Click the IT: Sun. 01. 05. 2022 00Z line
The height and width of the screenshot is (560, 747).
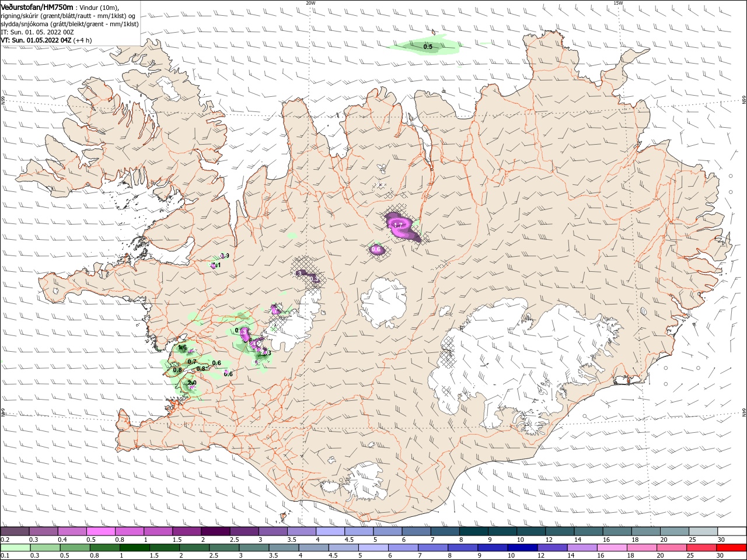click(x=37, y=32)
